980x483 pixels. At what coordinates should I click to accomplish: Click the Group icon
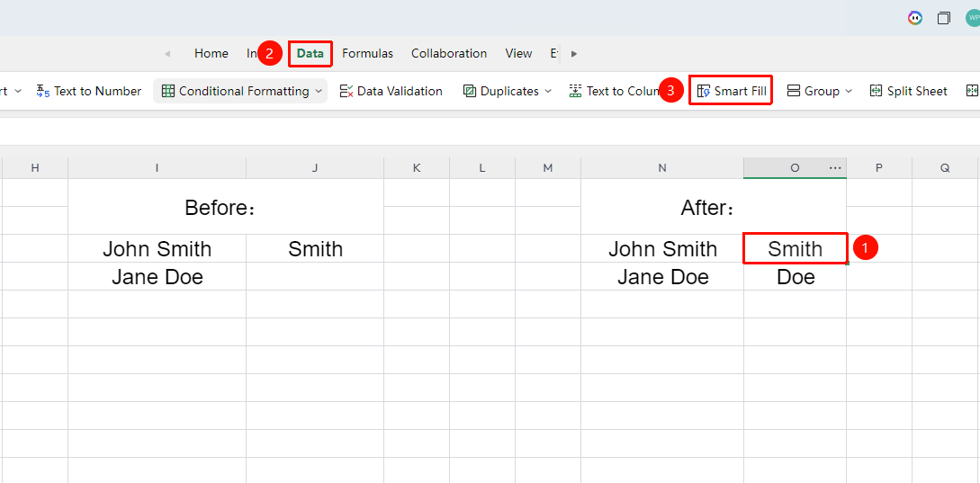tap(794, 91)
